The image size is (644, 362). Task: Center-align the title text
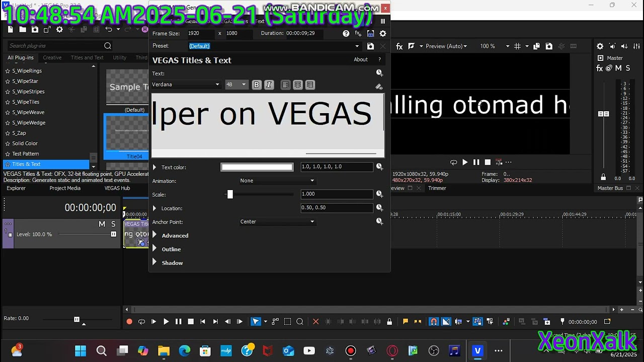tap(298, 85)
